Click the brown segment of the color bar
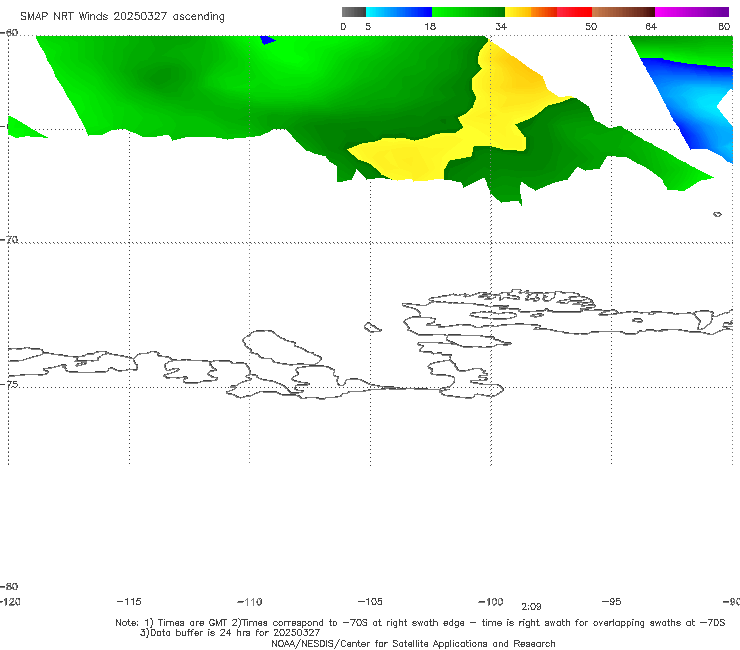Viewport: 740px width, 650px height. tap(623, 12)
